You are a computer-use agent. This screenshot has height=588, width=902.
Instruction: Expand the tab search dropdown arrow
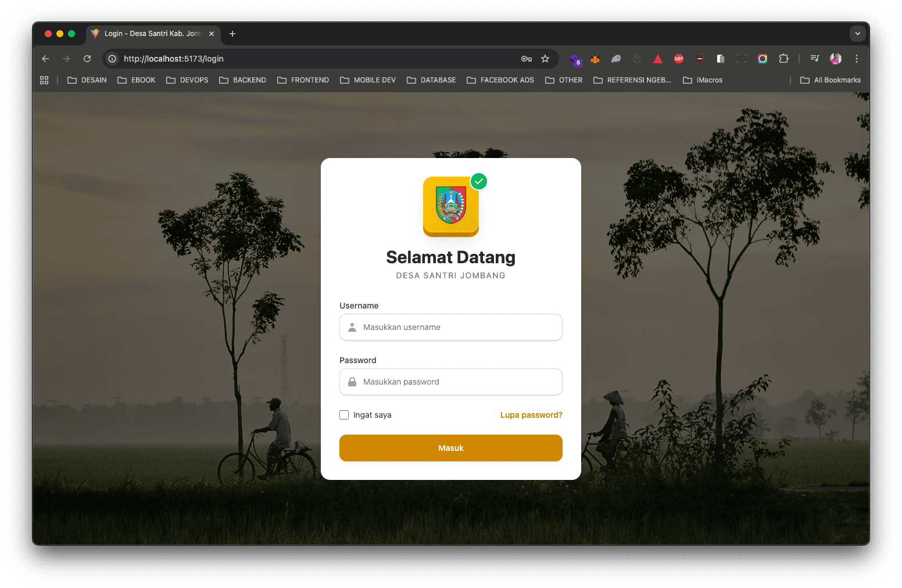pyautogui.click(x=857, y=34)
